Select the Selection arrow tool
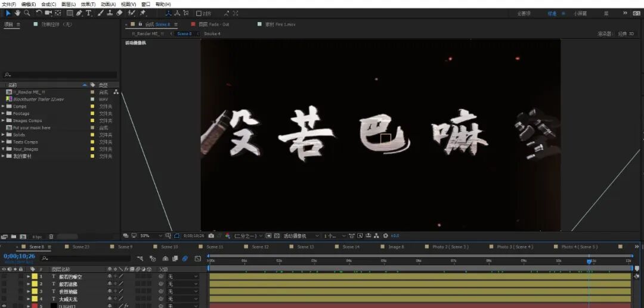 8,13
